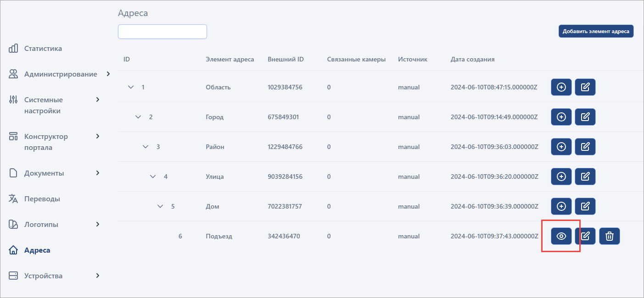Collapse the Дом row with ID 5
644x298 pixels.
(x=160, y=206)
